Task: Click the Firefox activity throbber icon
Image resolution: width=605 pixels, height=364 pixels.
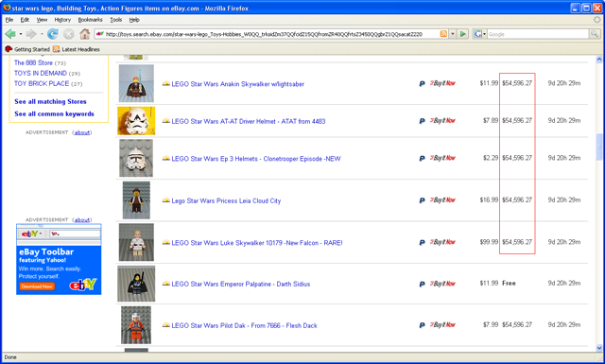Action: 596,20
